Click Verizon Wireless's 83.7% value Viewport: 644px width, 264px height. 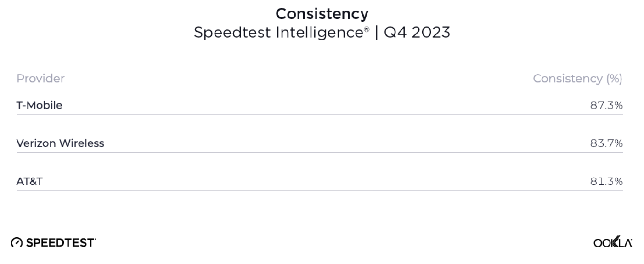(606, 143)
